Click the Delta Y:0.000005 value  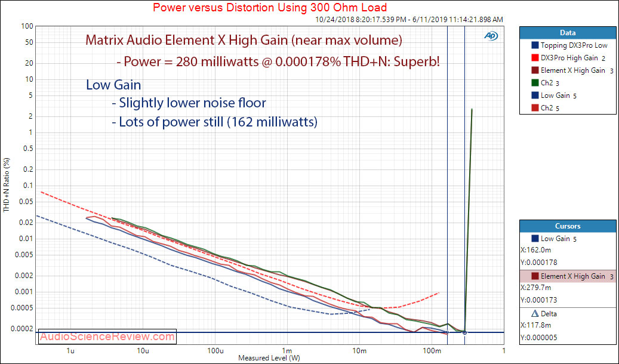[x=539, y=338]
